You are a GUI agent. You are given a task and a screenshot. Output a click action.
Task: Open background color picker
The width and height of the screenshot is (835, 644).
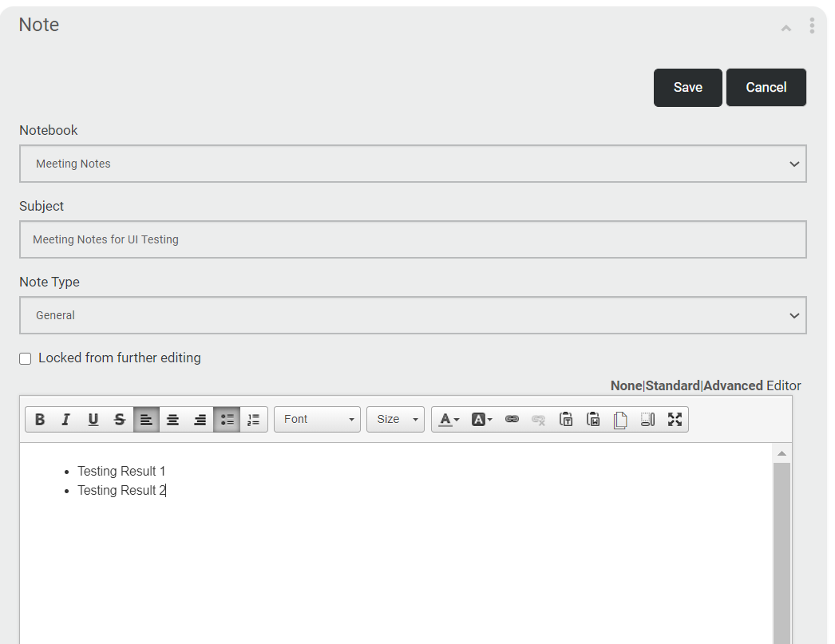481,420
